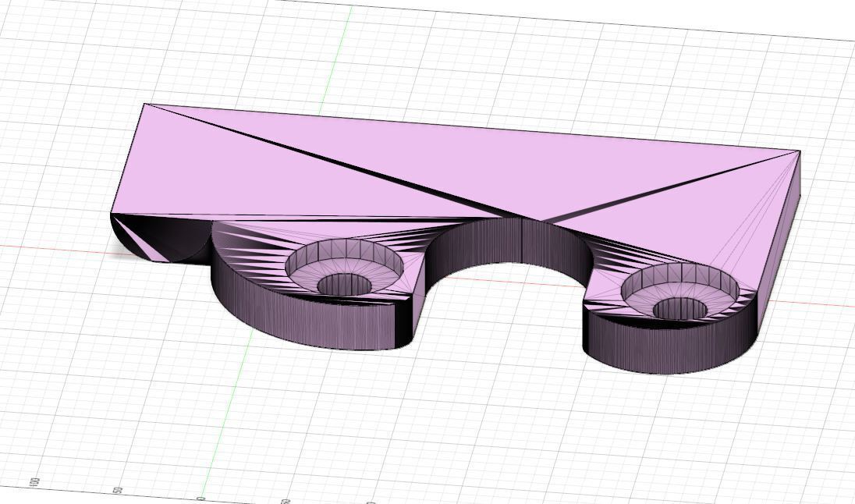Select the left countersunk hole on the mesh
The image size is (855, 504).
(344, 268)
